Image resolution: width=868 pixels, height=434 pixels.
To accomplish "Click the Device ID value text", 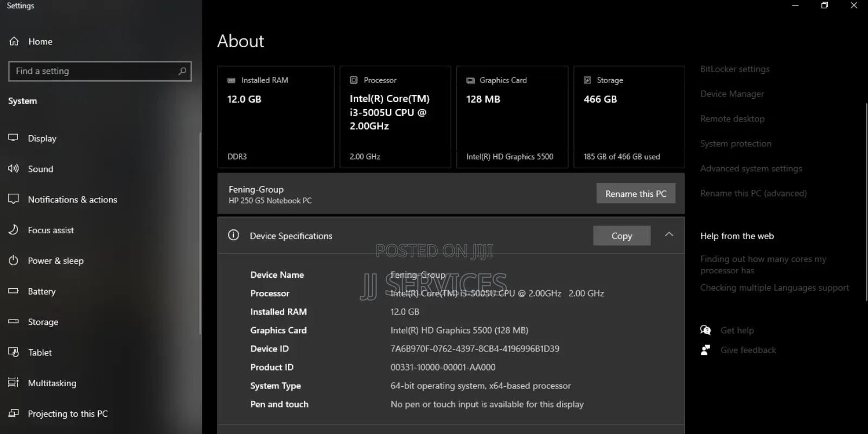I will click(x=475, y=349).
